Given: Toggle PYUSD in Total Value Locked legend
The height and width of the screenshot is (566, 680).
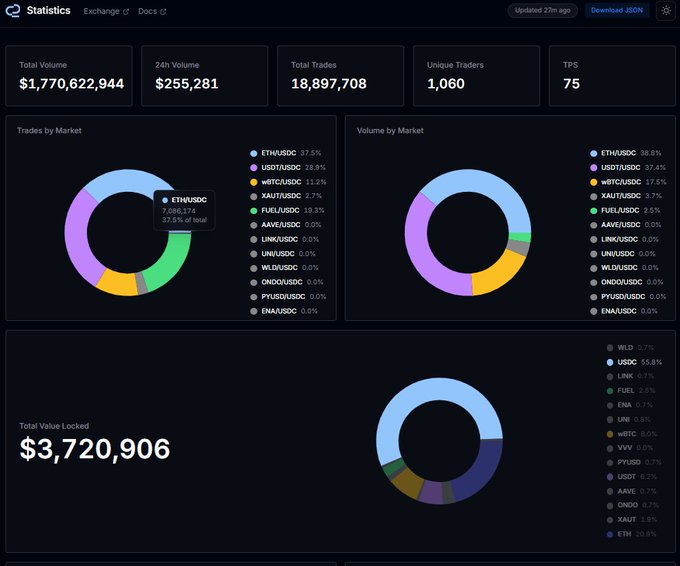Looking at the screenshot, I should pos(634,462).
